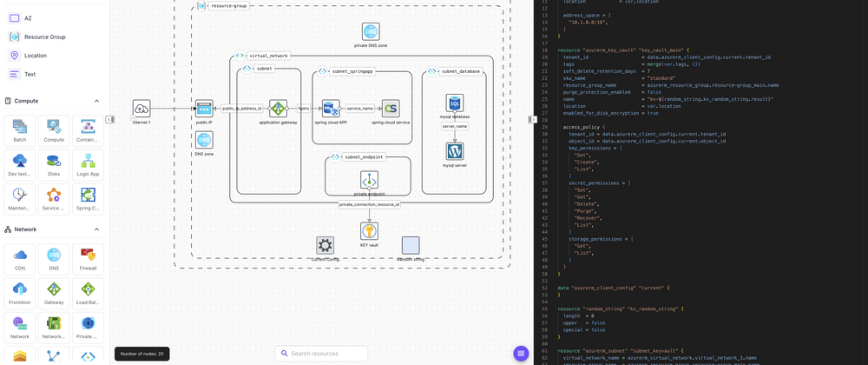The width and height of the screenshot is (868, 365).
Task: Click the private_connection_resource_id edge label
Action: click(370, 204)
